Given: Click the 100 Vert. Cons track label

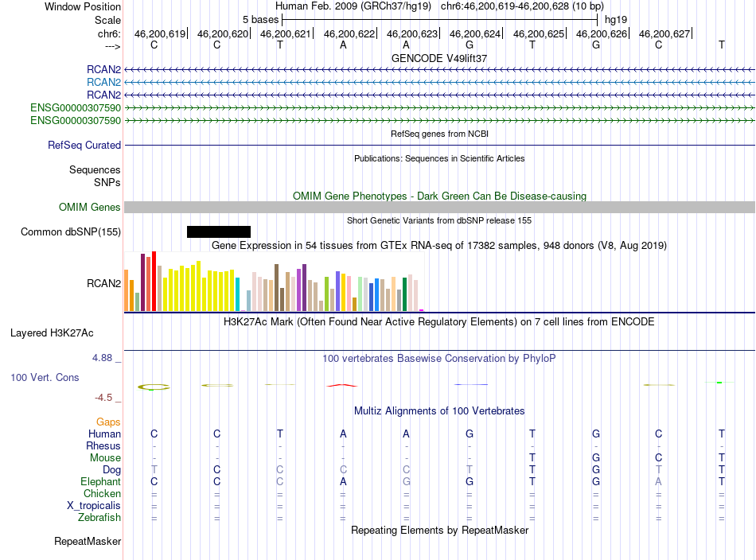Looking at the screenshot, I should click(x=45, y=377).
